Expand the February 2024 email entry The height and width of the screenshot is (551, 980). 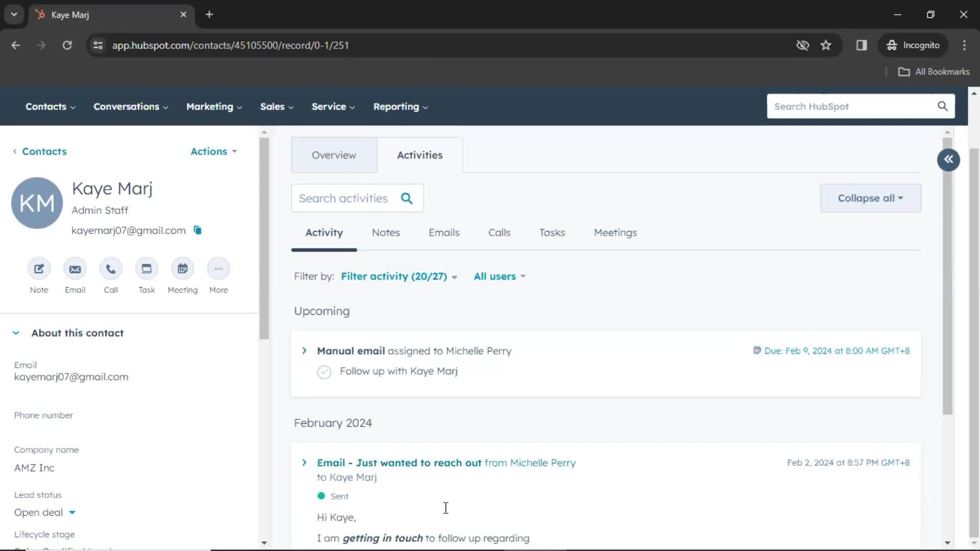pos(304,462)
